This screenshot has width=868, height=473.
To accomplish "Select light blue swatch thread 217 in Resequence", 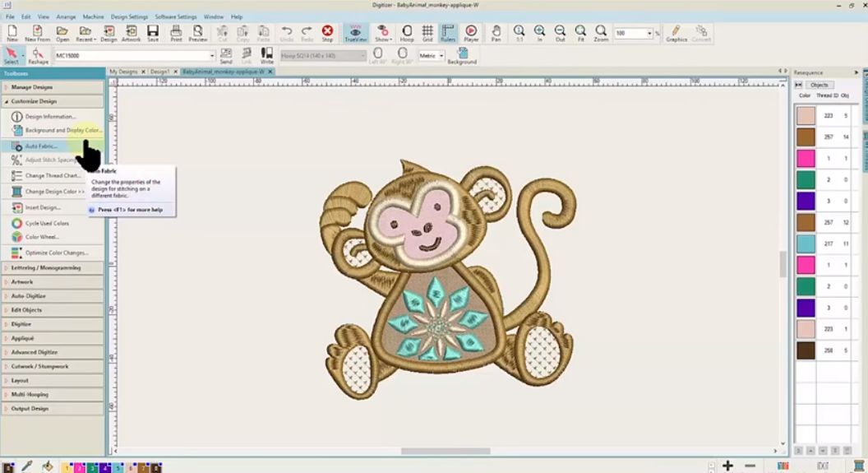I will point(806,243).
